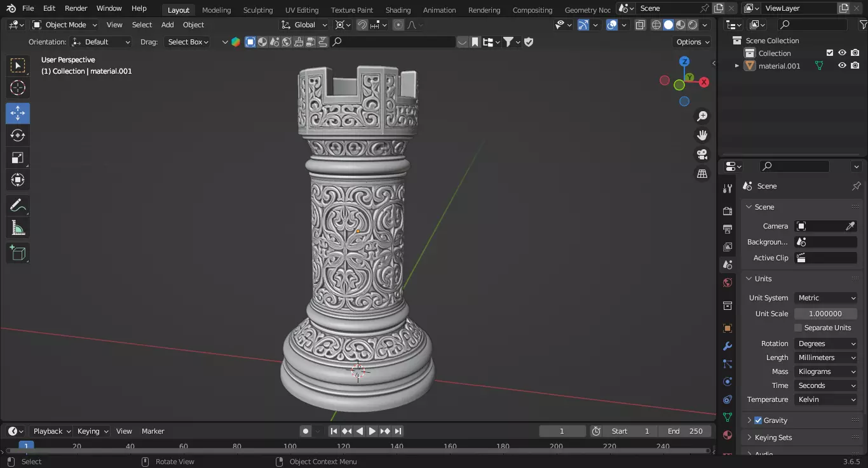
Task: Open the Temperature Kelvin dropdown
Action: 825,399
